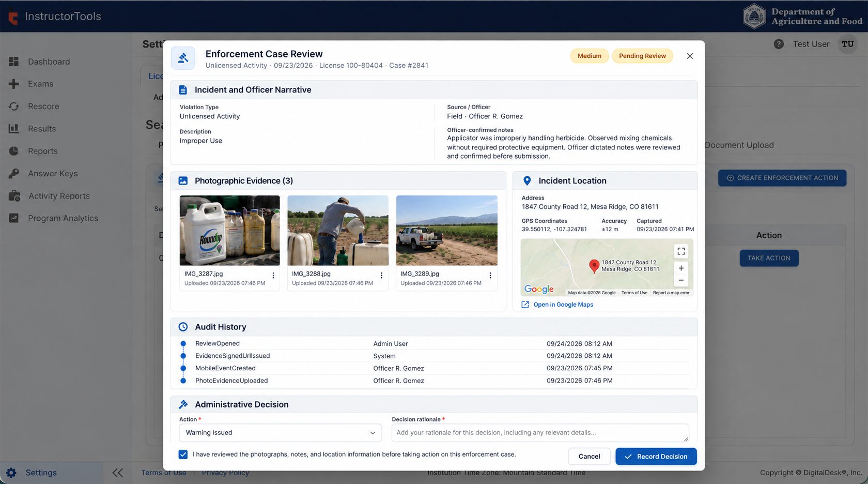This screenshot has height=484, width=868.
Task: Click the Incident Location pin icon
Action: tap(527, 181)
